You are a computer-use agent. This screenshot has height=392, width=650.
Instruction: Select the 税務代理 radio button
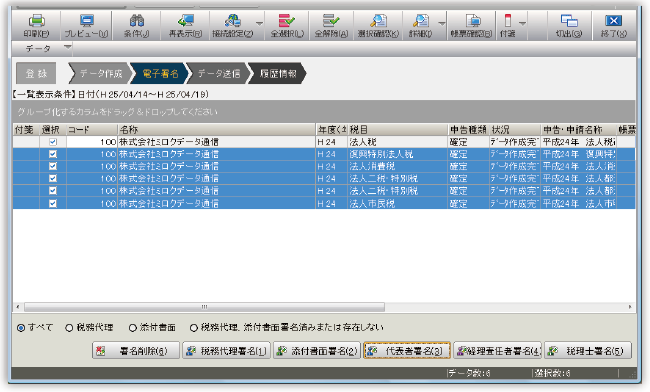(69, 328)
